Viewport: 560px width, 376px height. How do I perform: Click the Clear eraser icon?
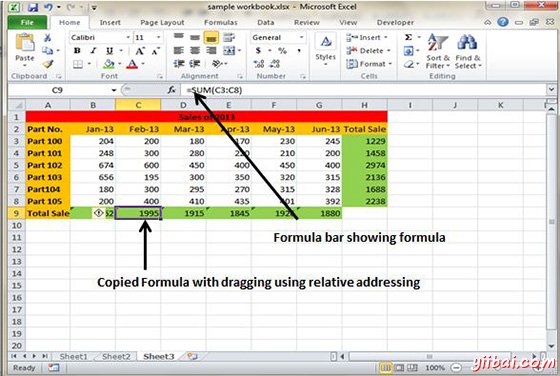[409, 64]
